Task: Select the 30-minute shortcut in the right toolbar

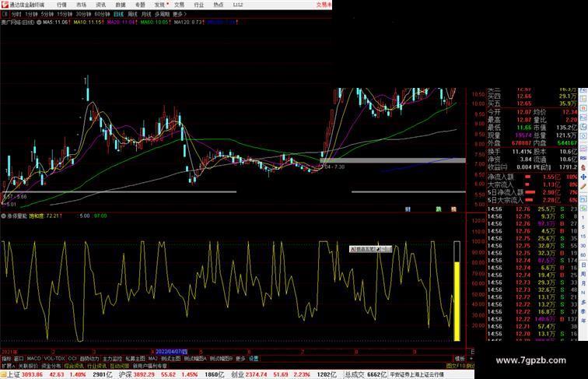Action: 583,246
